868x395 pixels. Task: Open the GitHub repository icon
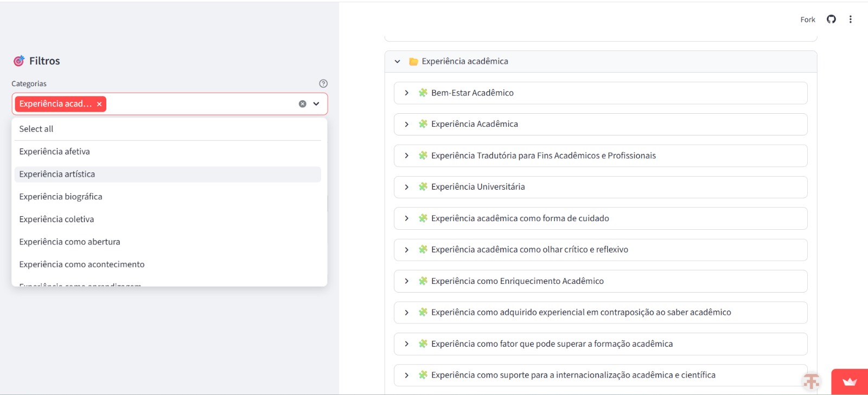[x=831, y=20]
